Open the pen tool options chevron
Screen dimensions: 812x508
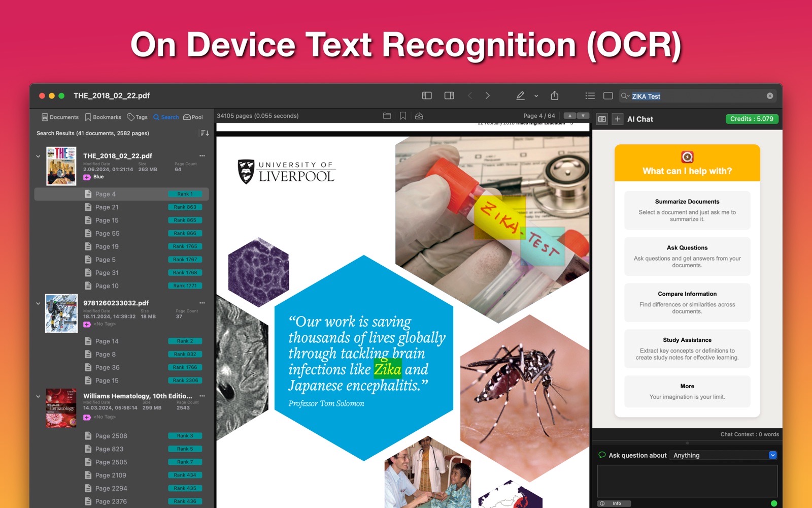pyautogui.click(x=536, y=96)
